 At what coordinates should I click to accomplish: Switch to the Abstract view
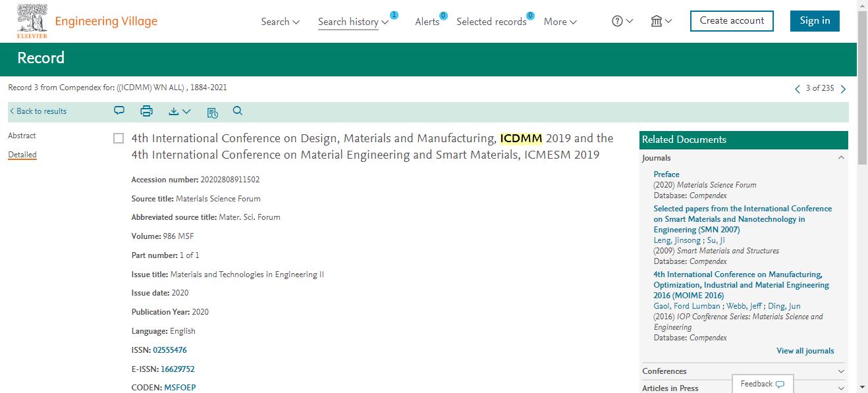click(x=22, y=136)
